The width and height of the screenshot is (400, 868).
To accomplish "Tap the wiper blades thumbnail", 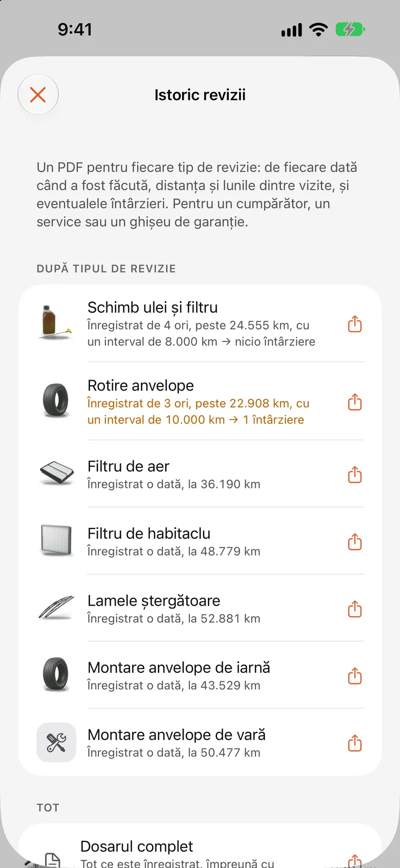I will (x=56, y=608).
